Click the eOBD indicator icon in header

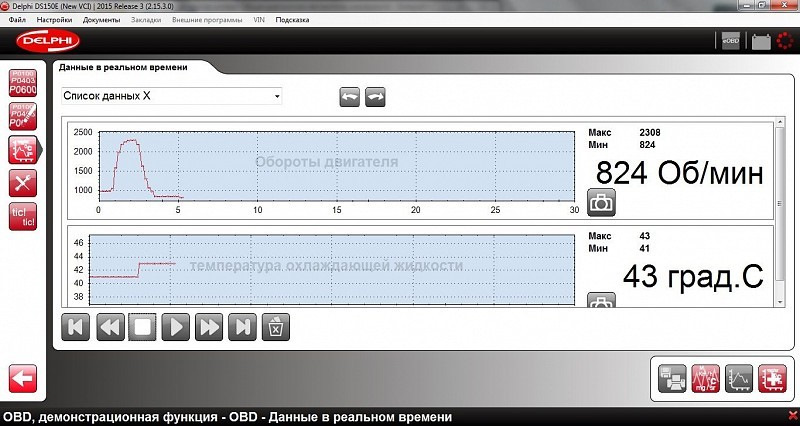730,41
